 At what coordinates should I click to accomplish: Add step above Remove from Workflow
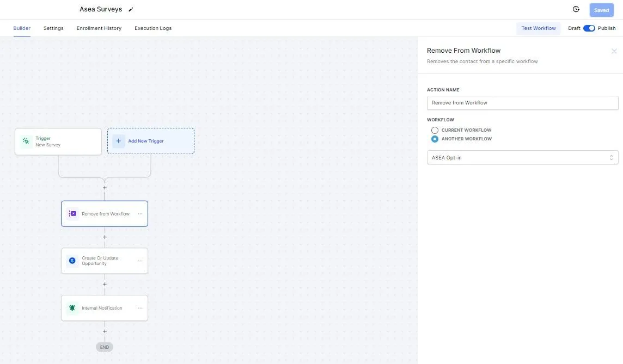tap(105, 188)
